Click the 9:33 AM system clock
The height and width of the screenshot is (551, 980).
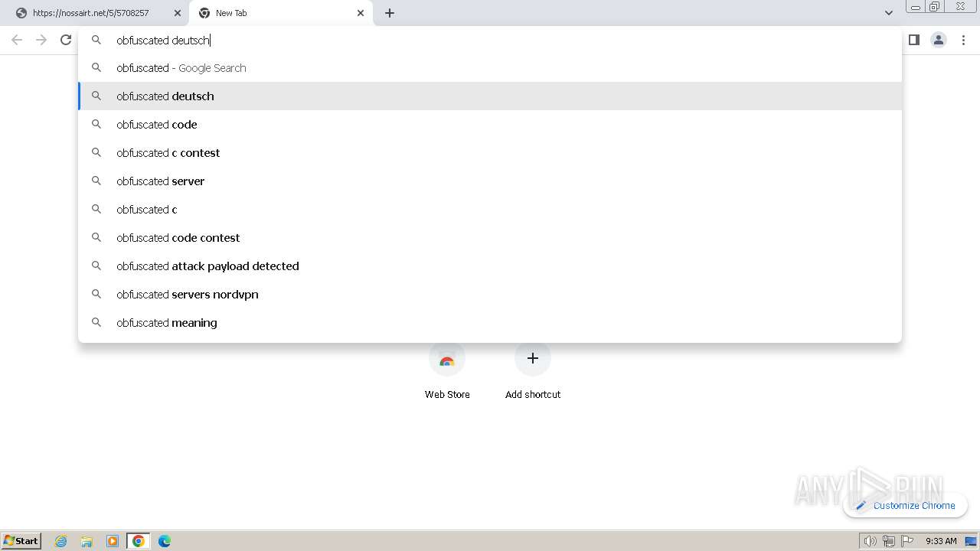coord(941,541)
